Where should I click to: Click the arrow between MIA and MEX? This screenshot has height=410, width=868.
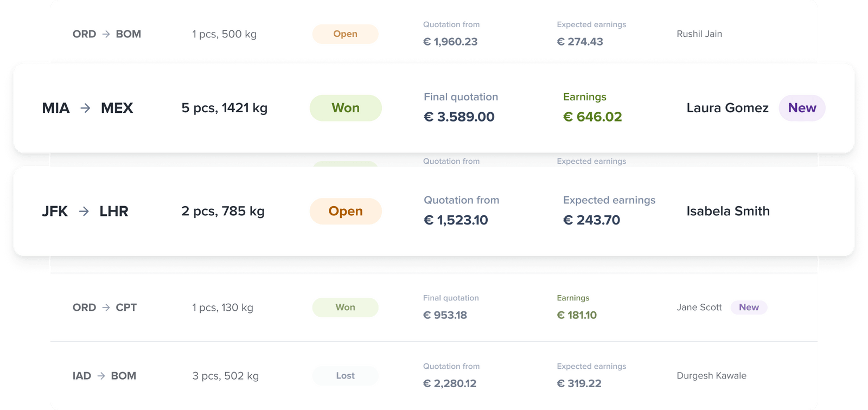85,108
